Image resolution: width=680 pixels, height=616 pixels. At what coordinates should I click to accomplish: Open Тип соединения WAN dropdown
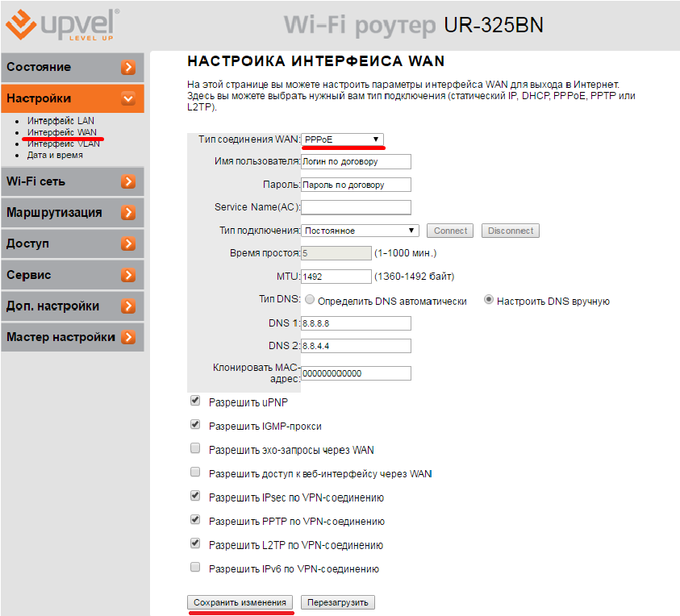coord(342,139)
